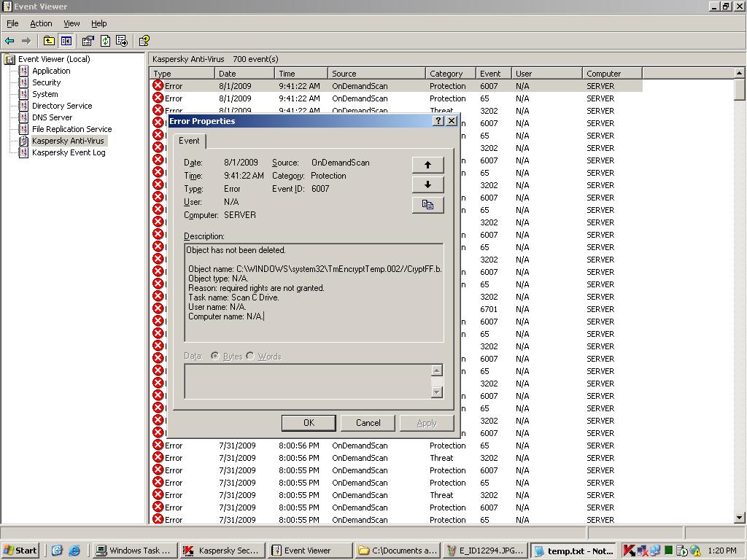Open the Action menu
The height and width of the screenshot is (560, 747).
point(40,23)
